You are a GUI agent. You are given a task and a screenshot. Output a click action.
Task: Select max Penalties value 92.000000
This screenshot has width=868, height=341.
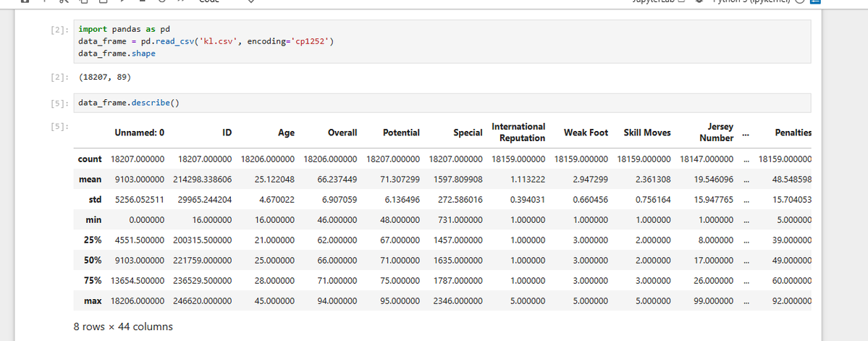point(792,301)
